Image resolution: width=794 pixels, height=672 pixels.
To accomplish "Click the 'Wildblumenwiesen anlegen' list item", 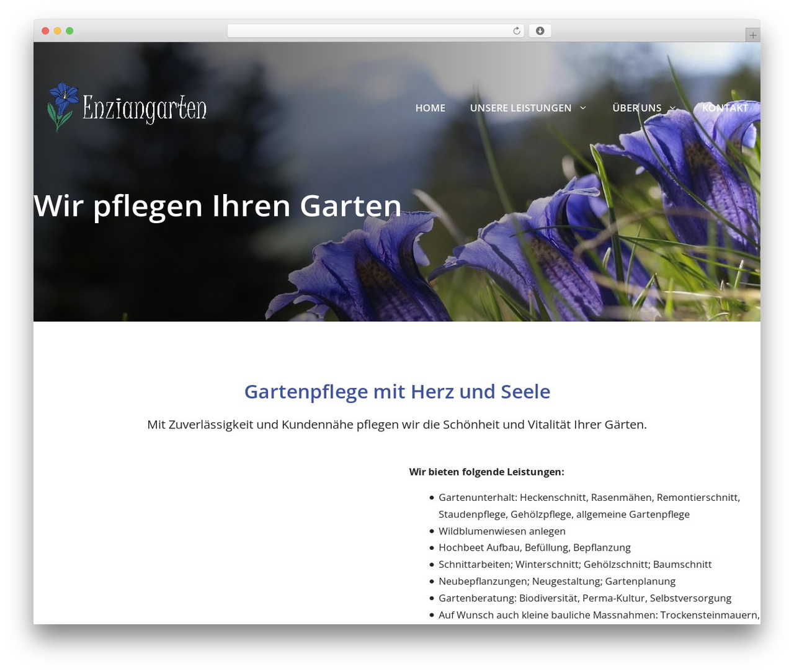I will pos(502,531).
